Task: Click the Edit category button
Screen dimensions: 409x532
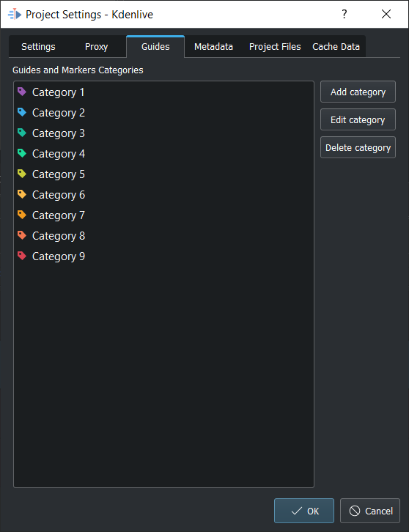Action: [358, 119]
